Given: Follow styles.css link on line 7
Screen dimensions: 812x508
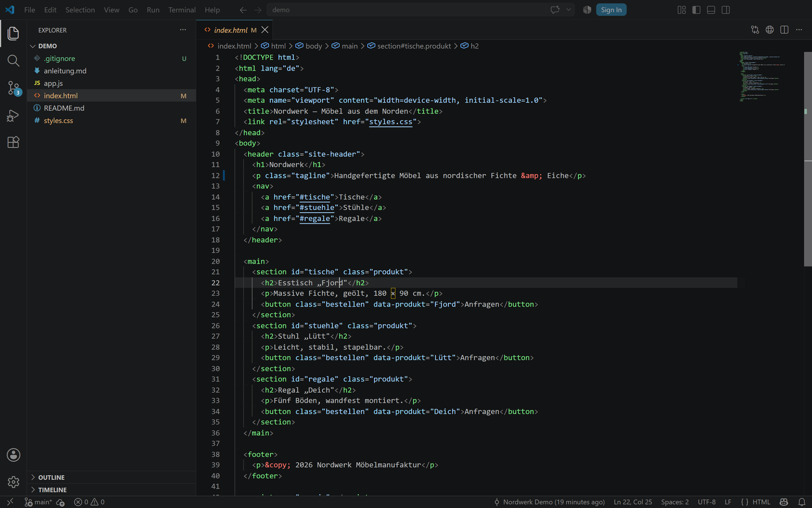Looking at the screenshot, I should coord(391,122).
